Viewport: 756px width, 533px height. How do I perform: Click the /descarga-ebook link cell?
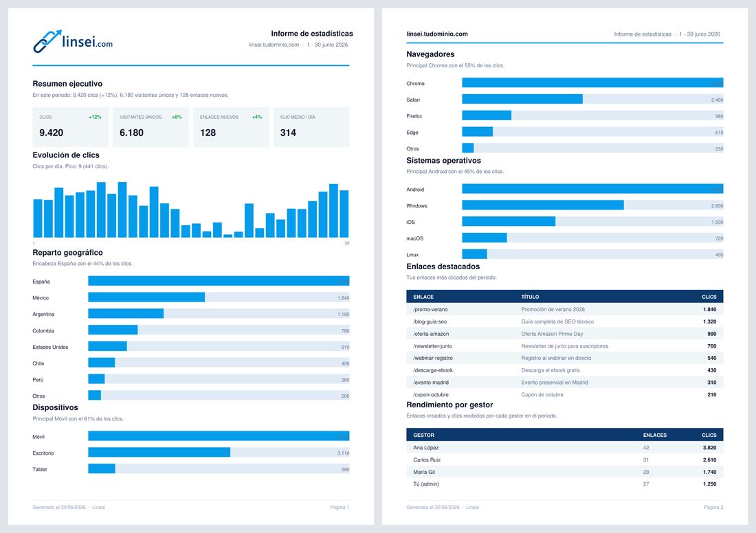pos(433,370)
